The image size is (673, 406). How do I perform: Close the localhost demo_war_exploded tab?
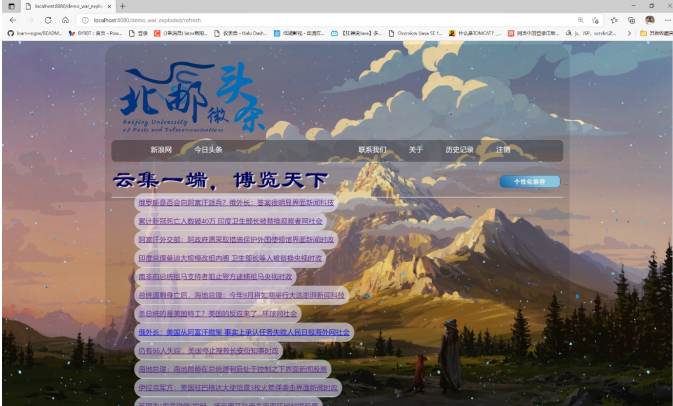click(x=109, y=6)
